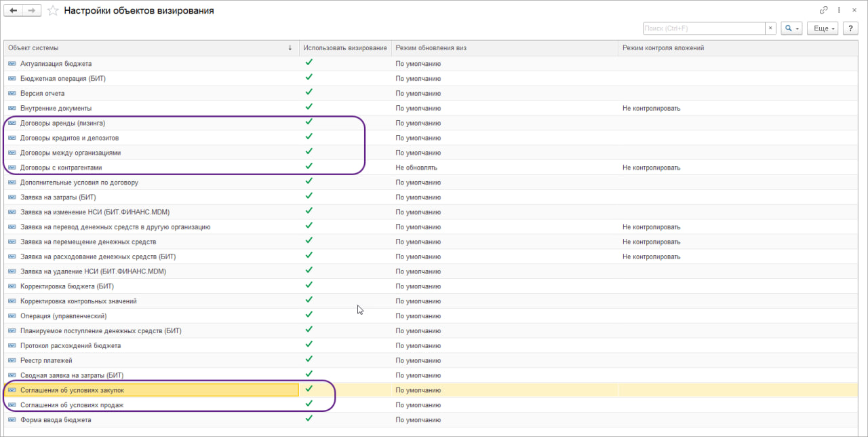Click the forward navigation arrow
The width and height of the screenshot is (868, 437).
click(x=31, y=11)
